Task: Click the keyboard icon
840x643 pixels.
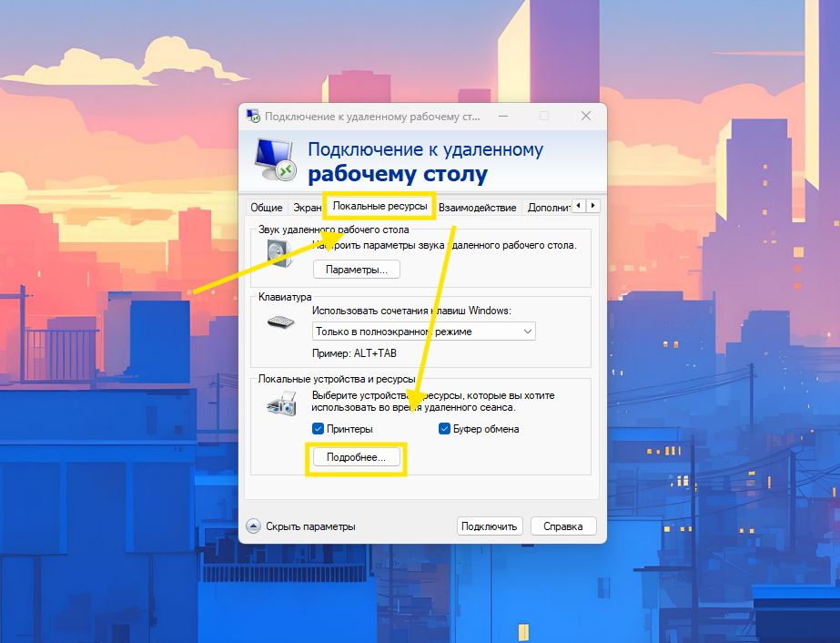Action: tap(280, 321)
